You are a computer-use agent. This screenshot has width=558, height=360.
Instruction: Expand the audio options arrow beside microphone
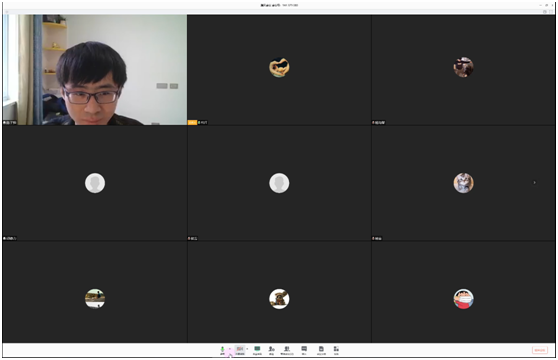[x=230, y=349]
